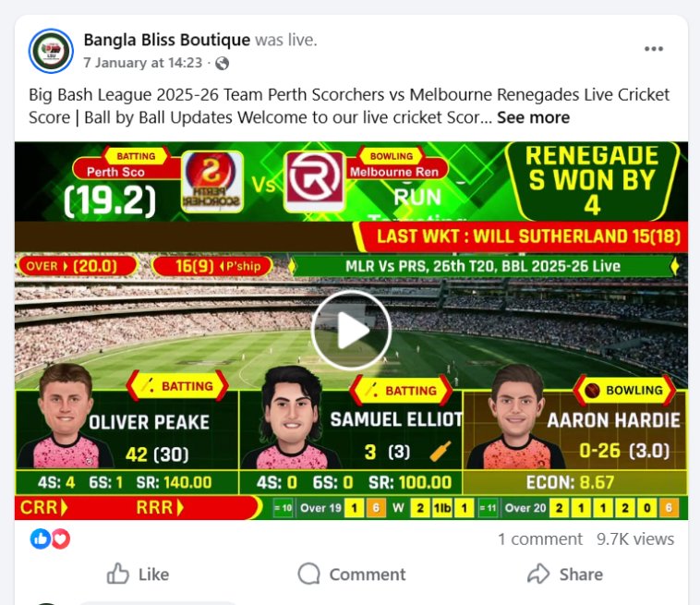
Task: Click Samuel Elliot's cricket bat icon
Action: (441, 451)
